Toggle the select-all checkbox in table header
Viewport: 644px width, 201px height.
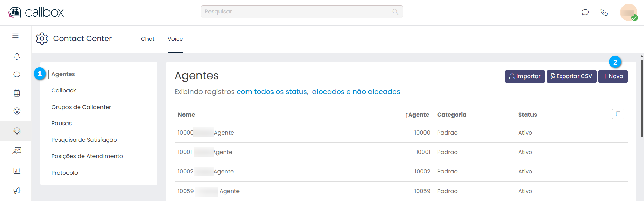click(618, 114)
